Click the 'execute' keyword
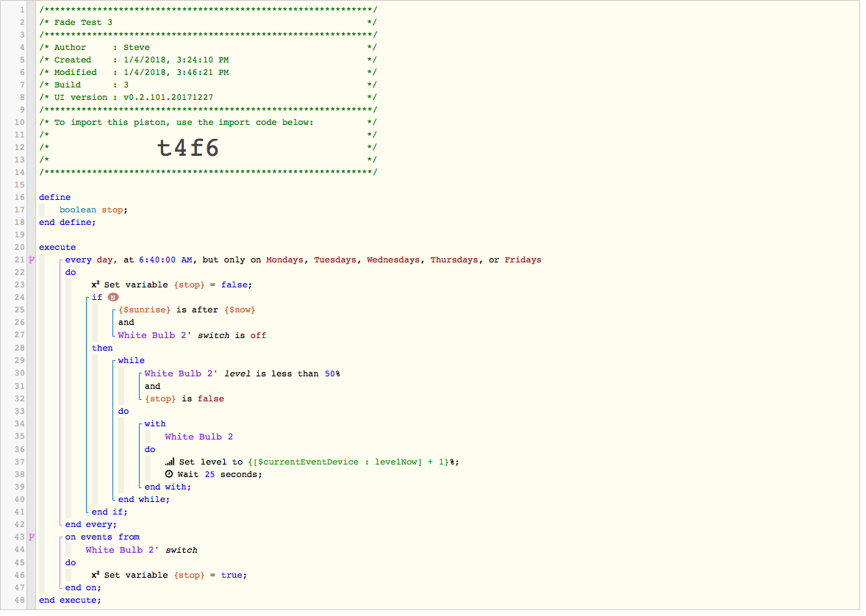This screenshot has width=866, height=616. click(x=57, y=248)
